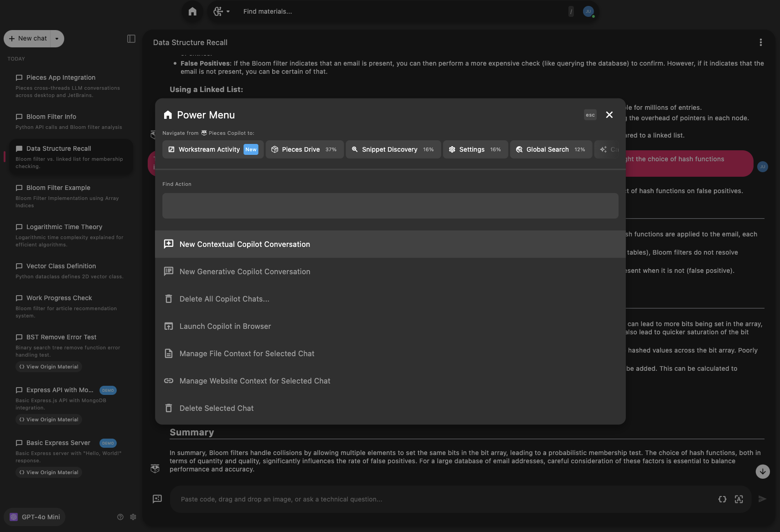Select Data Structure Recall chat

(71, 157)
